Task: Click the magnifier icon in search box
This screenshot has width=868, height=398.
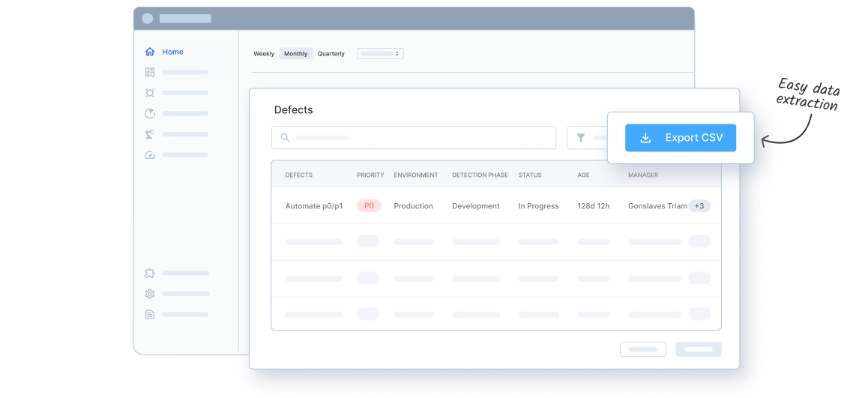Action: (x=285, y=137)
